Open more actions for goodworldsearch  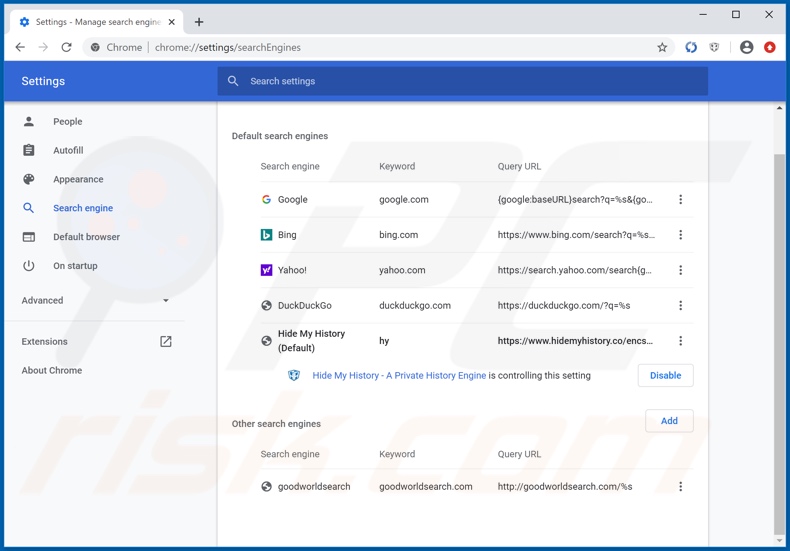(x=680, y=487)
